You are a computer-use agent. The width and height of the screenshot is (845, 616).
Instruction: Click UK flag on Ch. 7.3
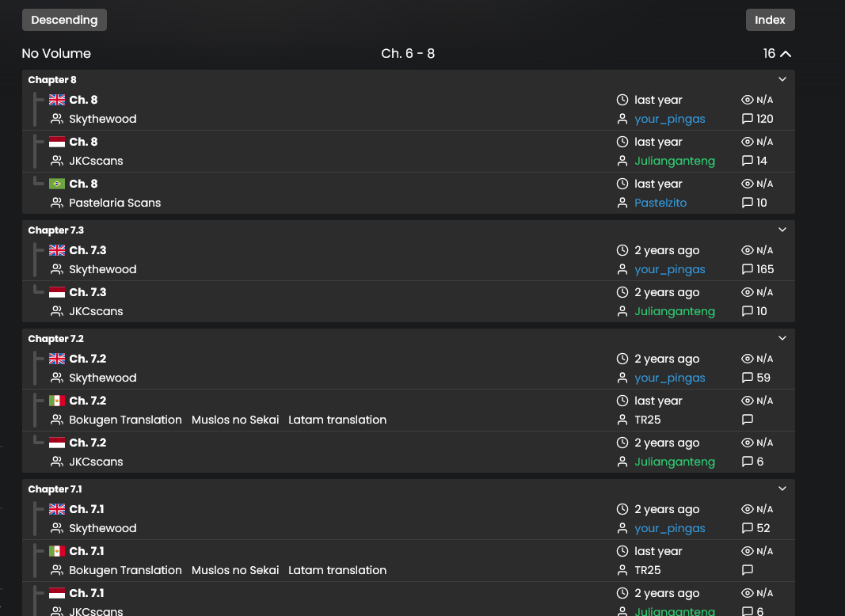[56, 250]
